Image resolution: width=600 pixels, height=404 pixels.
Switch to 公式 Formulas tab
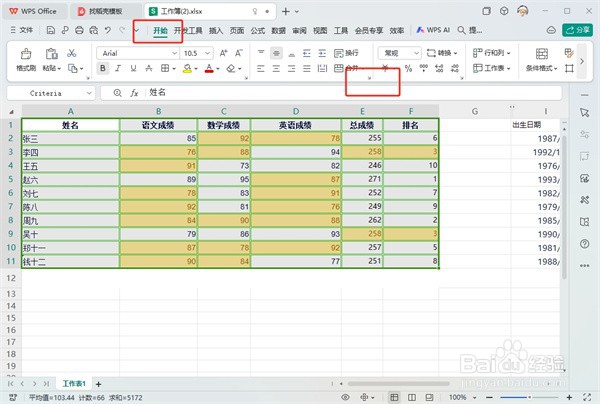[258, 31]
